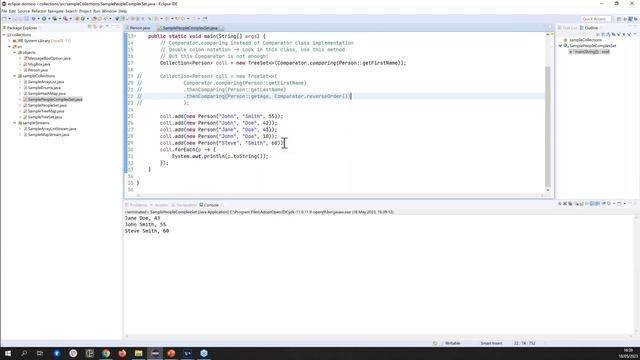Open SamplePeopleSet.java in Package Explorer
This screenshot has width=640, height=360.
coord(47,105)
